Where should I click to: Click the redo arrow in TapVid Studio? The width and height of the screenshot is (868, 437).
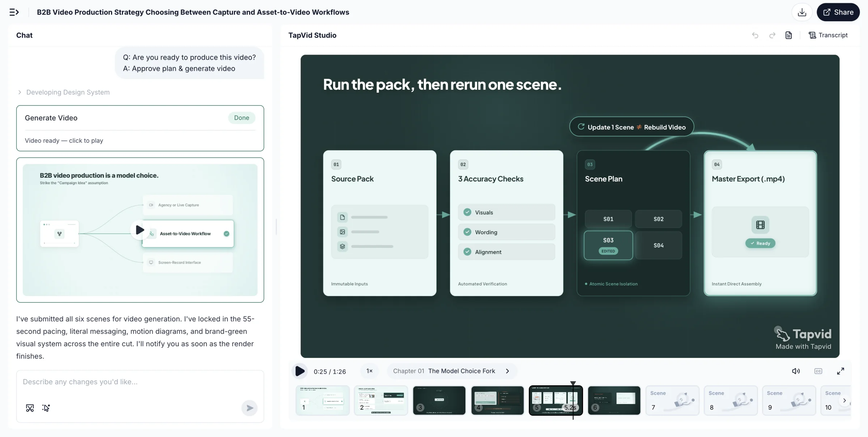coord(772,35)
